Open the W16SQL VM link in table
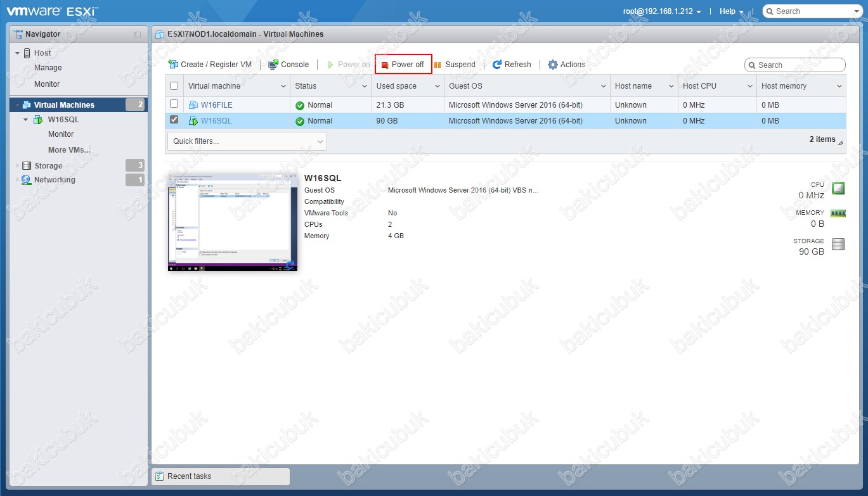Viewport: 868px width, 496px height. point(216,121)
